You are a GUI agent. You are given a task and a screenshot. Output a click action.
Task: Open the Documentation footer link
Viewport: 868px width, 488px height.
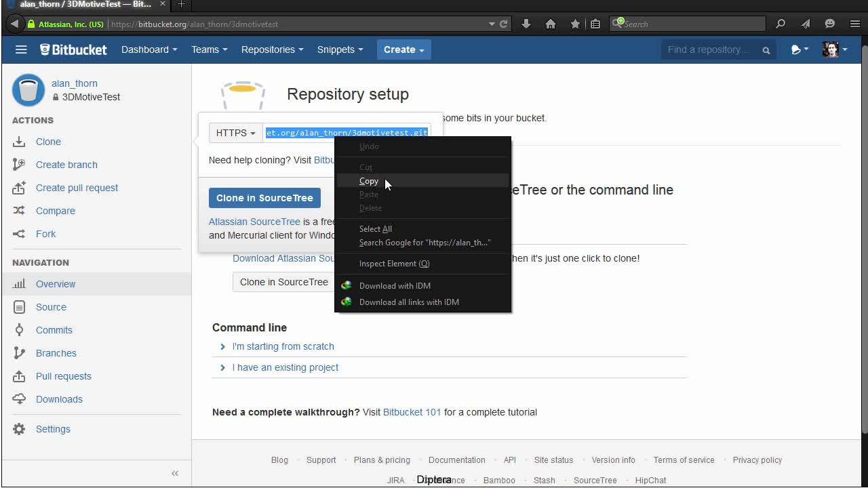(457, 460)
